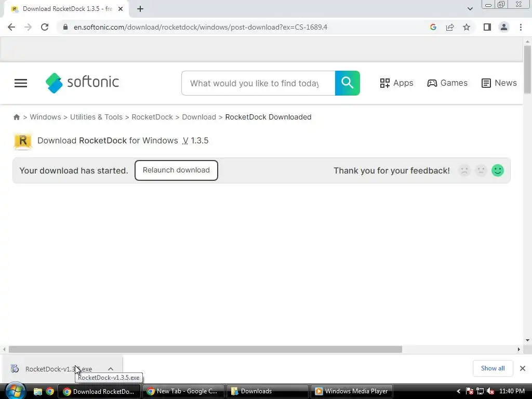The height and width of the screenshot is (399, 532).
Task: Switch to Downloads folder taskbar window
Action: pyautogui.click(x=268, y=391)
